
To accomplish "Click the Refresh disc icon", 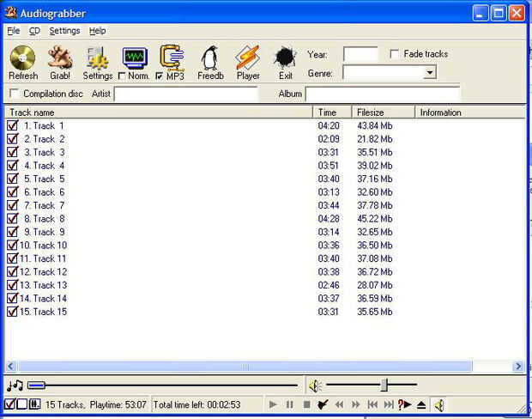I will click(22, 58).
